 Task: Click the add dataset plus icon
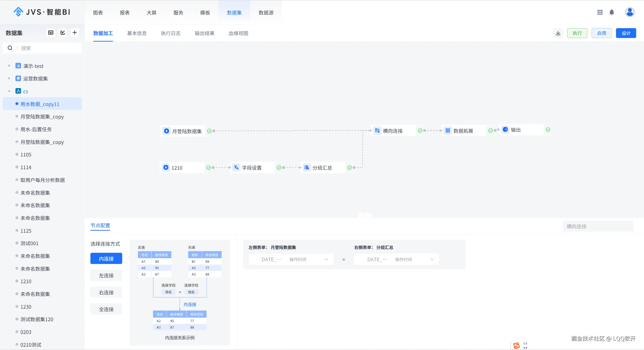tap(75, 33)
